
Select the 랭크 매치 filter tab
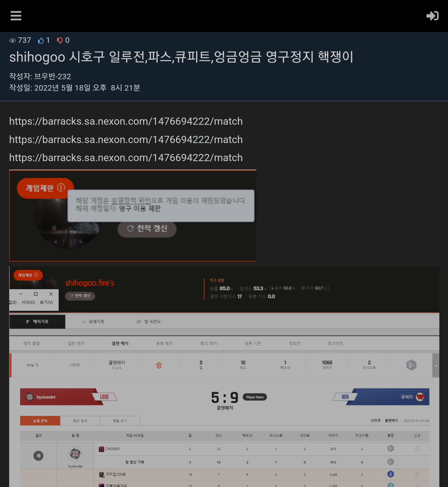[x=208, y=343]
